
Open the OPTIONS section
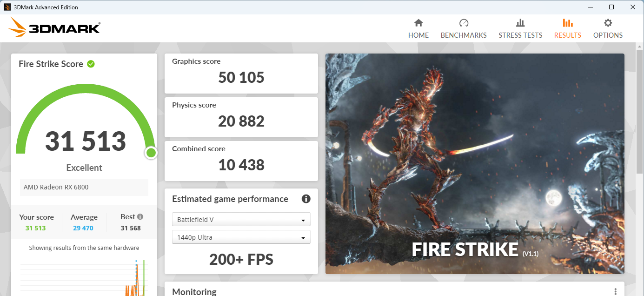tap(608, 29)
